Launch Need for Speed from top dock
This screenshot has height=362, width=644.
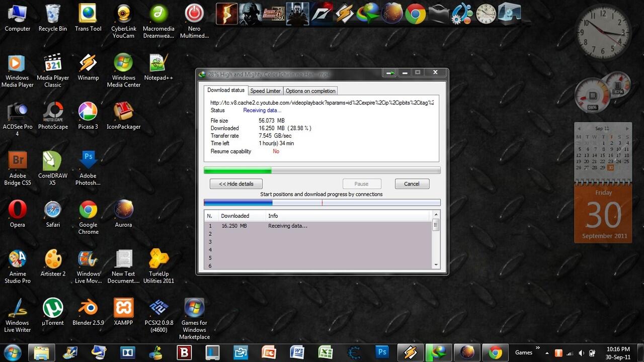click(321, 14)
